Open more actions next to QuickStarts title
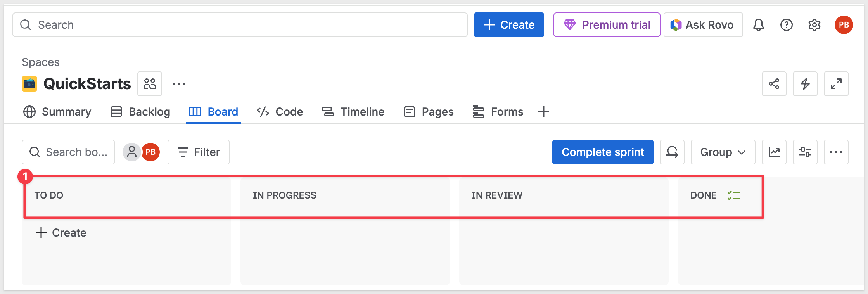The image size is (868, 294). 179,84
